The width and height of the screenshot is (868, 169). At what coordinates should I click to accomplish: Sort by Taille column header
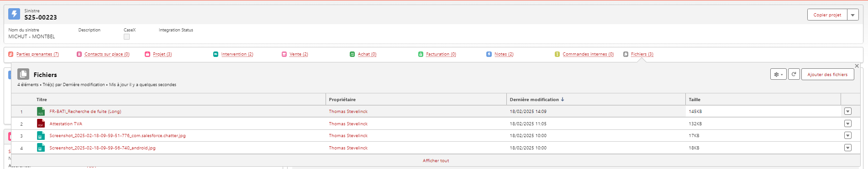tap(694, 99)
